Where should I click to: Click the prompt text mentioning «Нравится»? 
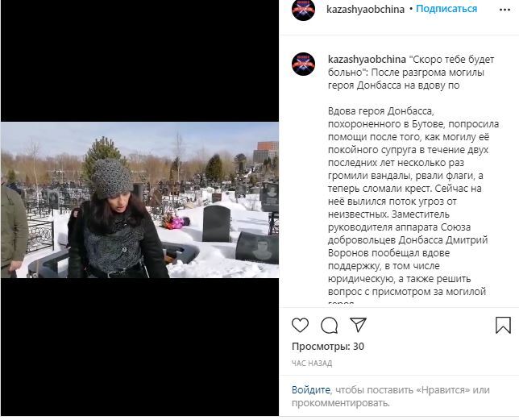(x=391, y=397)
